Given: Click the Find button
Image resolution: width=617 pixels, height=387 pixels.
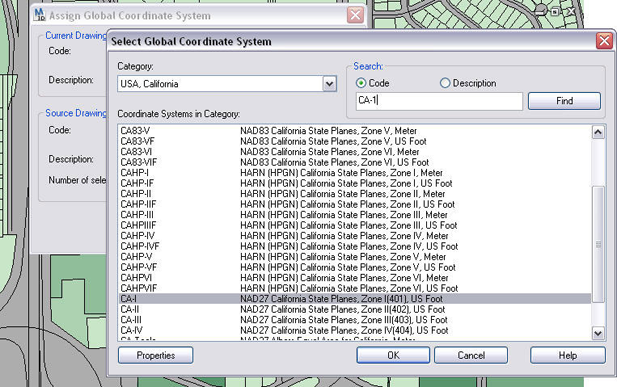Looking at the screenshot, I should click(x=564, y=101).
